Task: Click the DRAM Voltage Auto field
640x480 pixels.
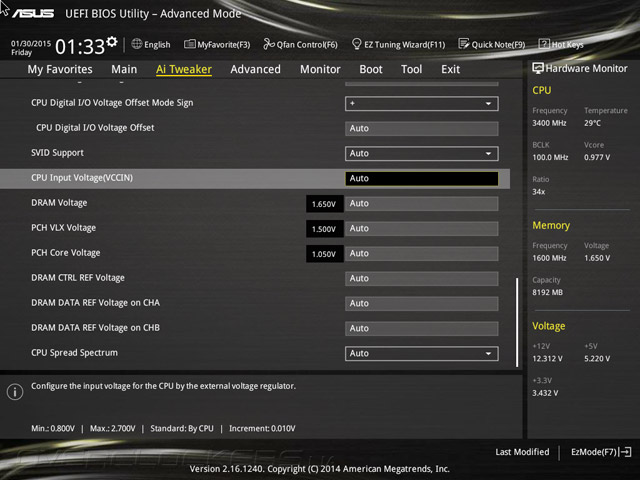Action: point(422,204)
